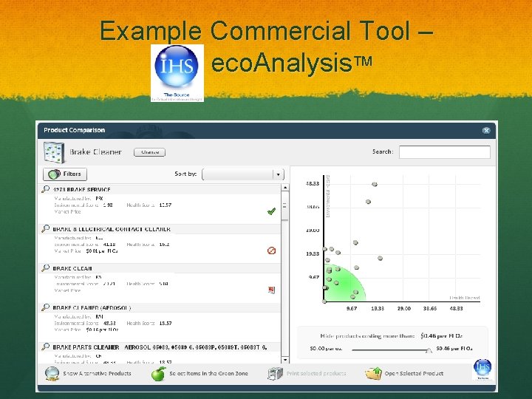Click into the Search field
The width and height of the screenshot is (532, 399).
tap(445, 152)
